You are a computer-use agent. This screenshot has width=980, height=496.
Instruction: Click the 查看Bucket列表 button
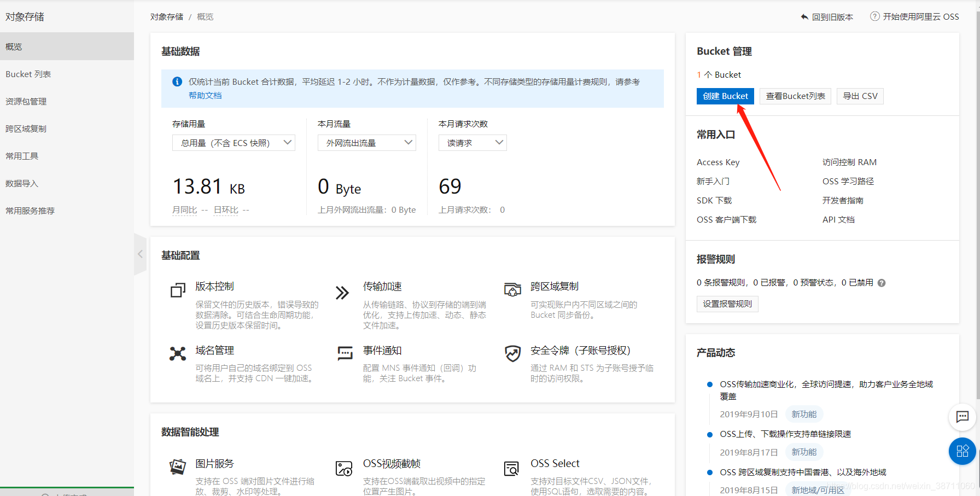[x=795, y=96]
